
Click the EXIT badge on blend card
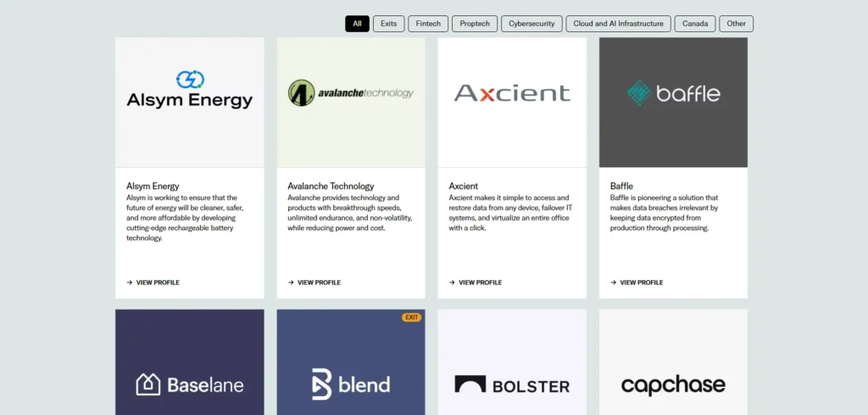point(411,317)
